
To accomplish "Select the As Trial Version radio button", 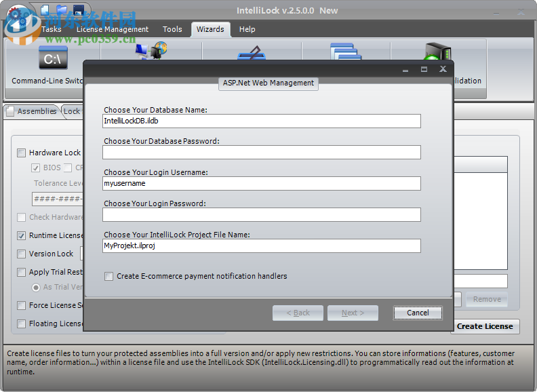I will coord(36,288).
